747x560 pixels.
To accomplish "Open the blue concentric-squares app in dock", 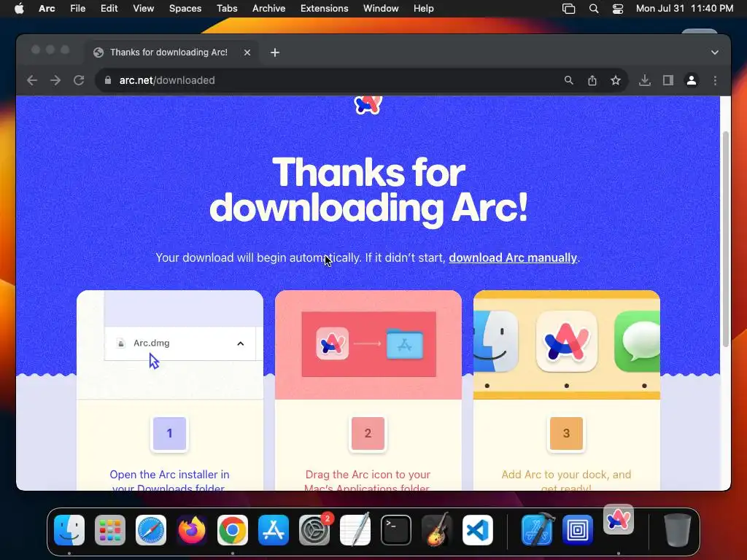I will (x=578, y=530).
